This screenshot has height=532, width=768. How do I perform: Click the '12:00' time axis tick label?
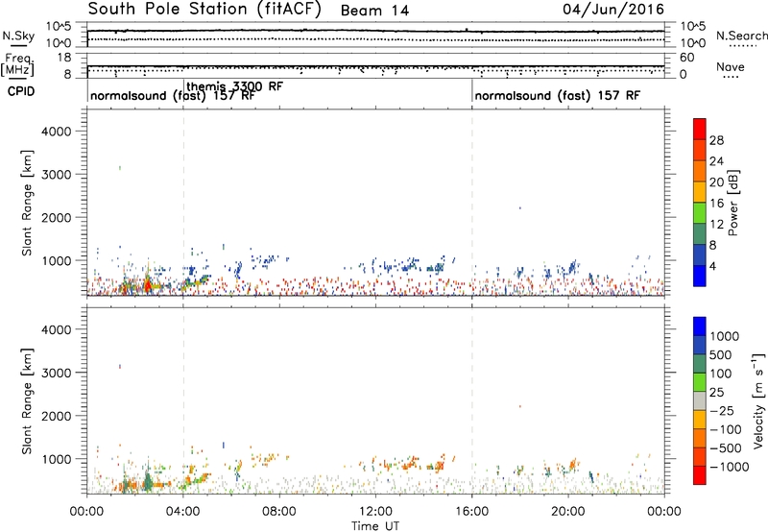click(x=375, y=512)
